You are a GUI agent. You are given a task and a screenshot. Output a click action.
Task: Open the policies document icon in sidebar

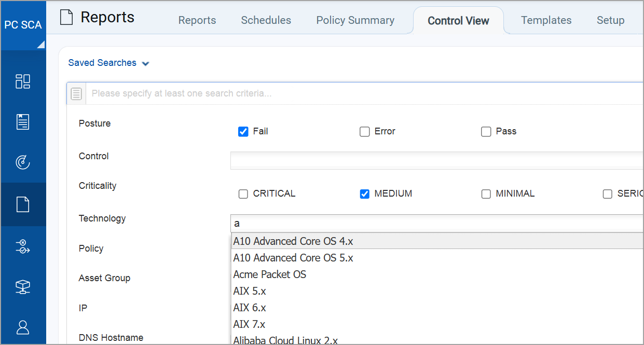click(23, 122)
